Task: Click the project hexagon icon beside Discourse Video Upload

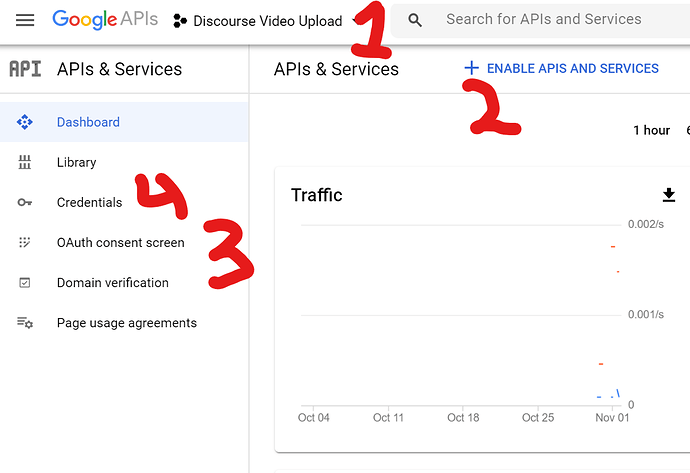Action: [180, 21]
